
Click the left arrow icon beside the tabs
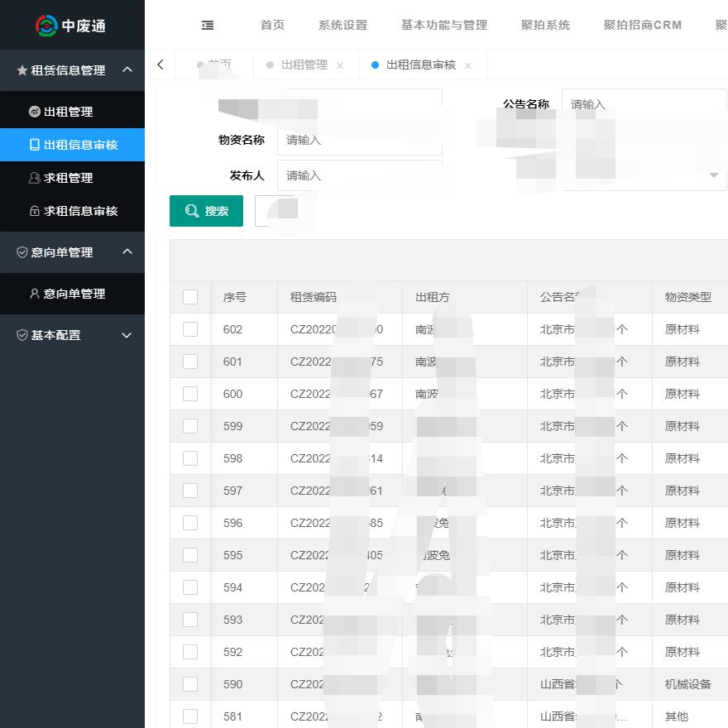[160, 65]
